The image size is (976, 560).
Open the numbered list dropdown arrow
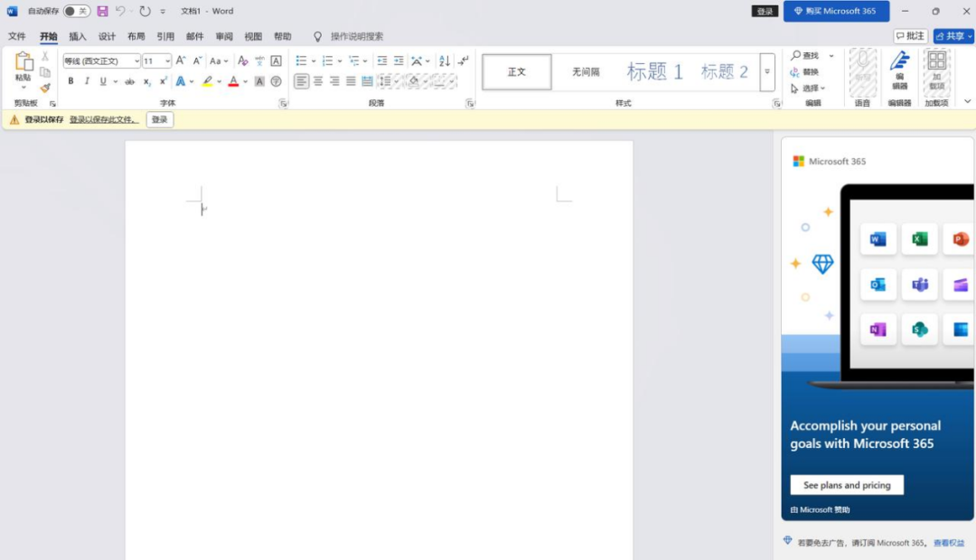click(x=340, y=61)
